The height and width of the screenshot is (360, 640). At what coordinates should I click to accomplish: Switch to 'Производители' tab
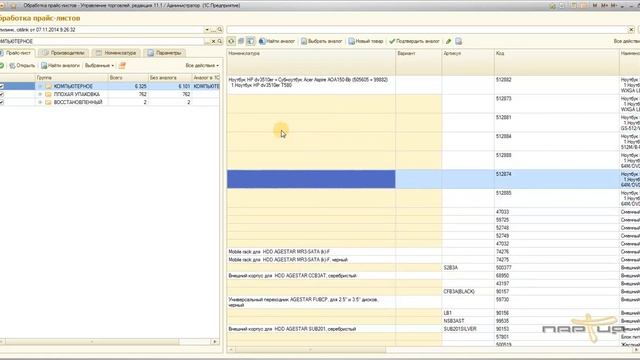point(63,53)
